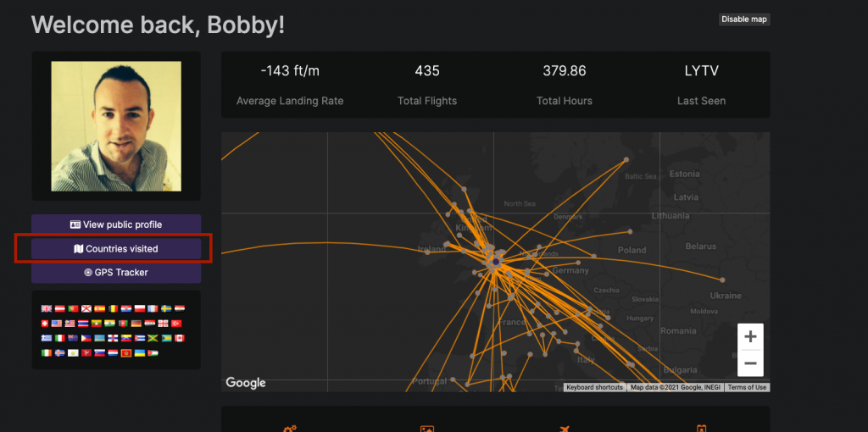The width and height of the screenshot is (868, 432).
Task: Select the flight endpoint marker in Ukraine
Action: point(722,280)
